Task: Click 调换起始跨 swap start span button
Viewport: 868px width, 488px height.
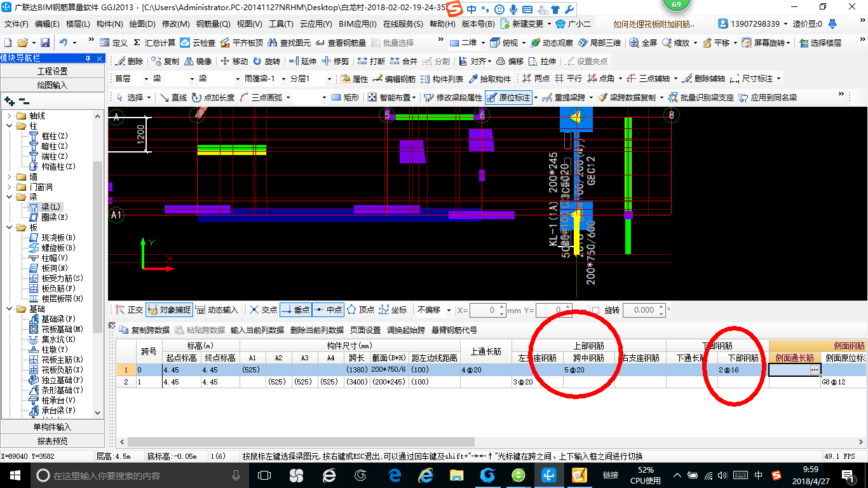Action: point(406,330)
